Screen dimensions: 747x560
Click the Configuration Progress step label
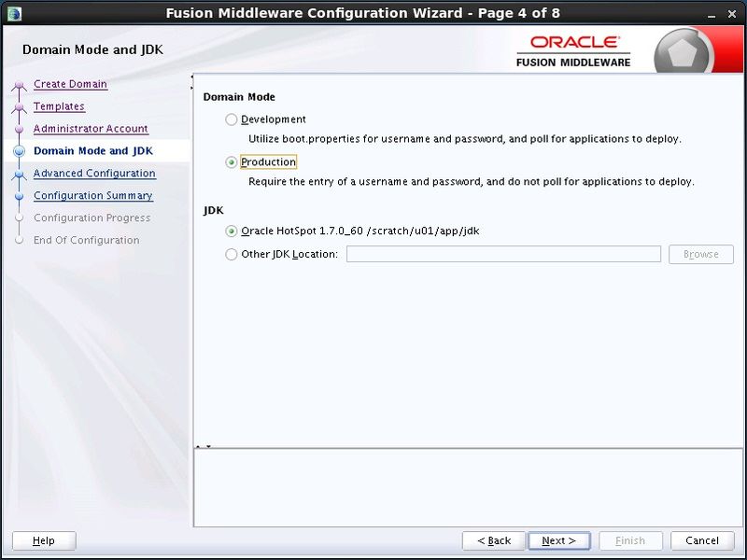(x=92, y=218)
